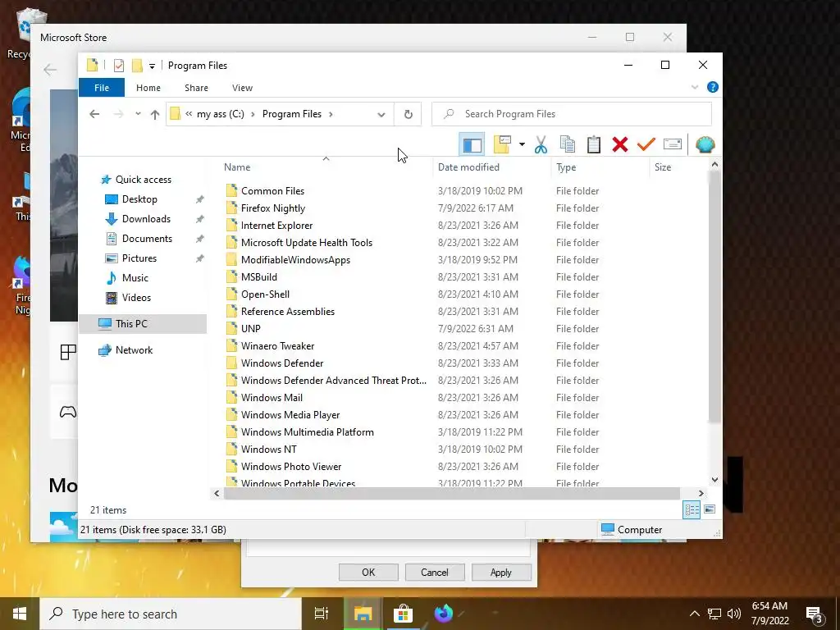Open the notification center icon
Viewport: 840px width, 630px height.
coord(815,615)
